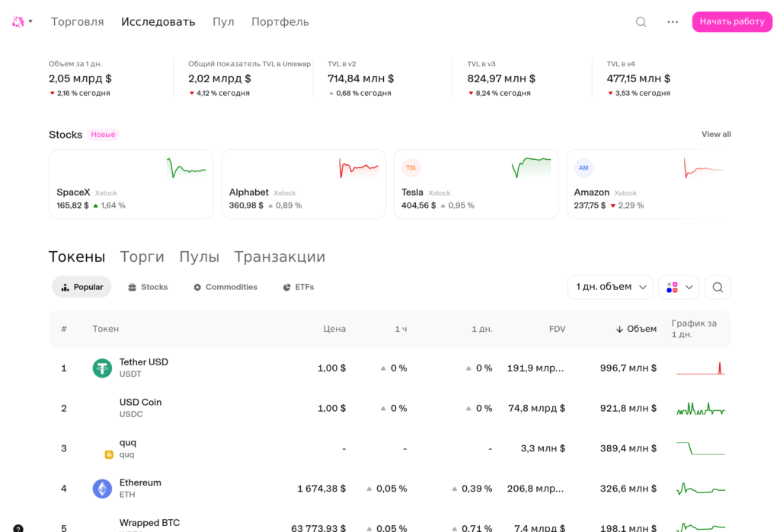Expand the arrow next to Uniswap logo
Viewport: 780px width, 532px height.
(30, 21)
